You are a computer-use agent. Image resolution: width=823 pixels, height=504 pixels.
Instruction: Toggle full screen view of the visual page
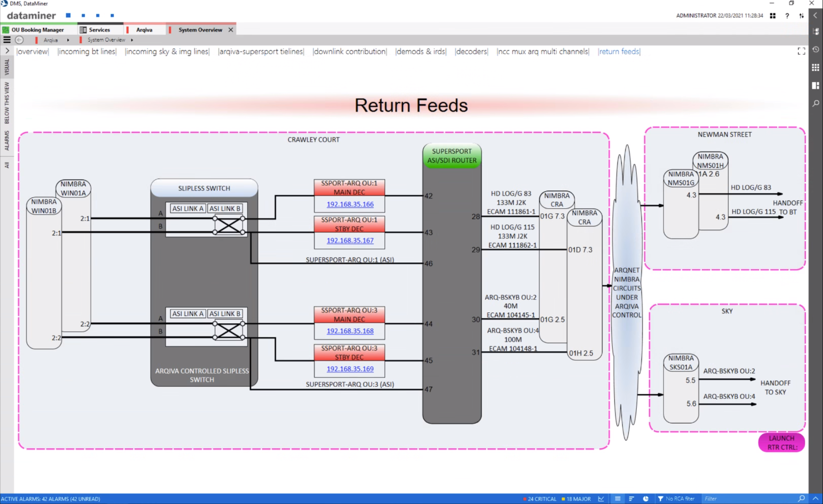tap(801, 51)
